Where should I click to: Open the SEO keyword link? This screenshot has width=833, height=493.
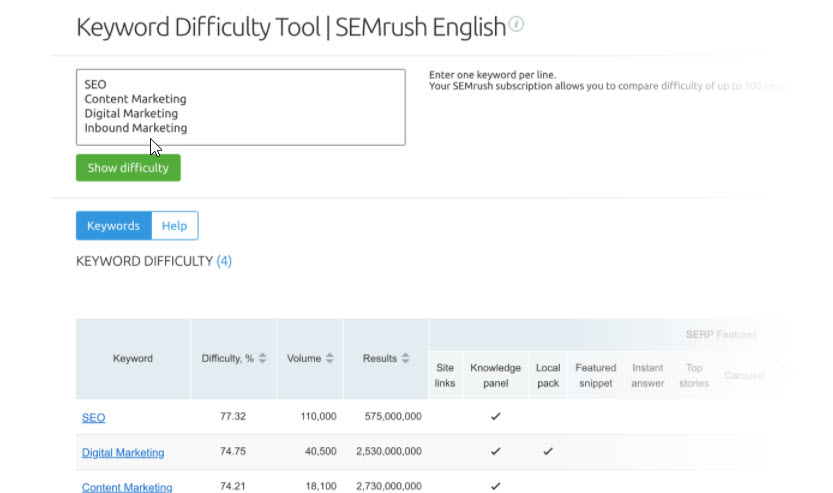(x=94, y=418)
